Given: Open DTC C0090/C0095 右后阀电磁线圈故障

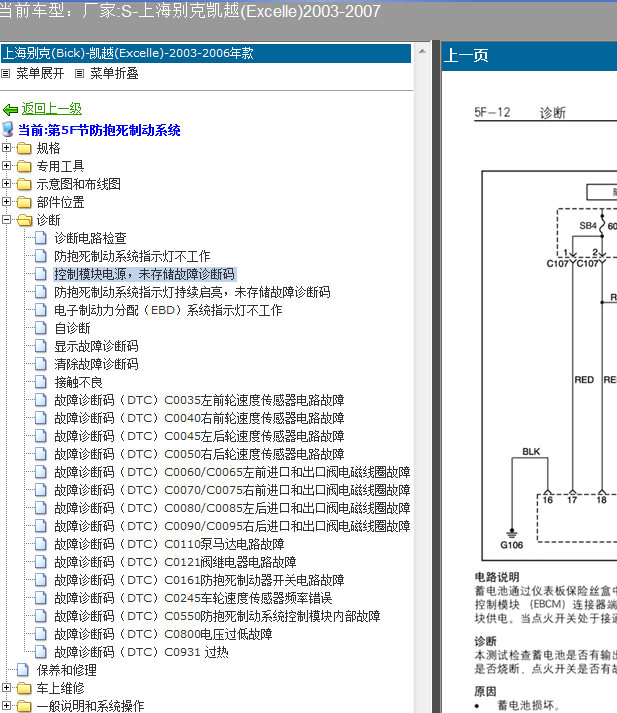Looking at the screenshot, I should [232, 526].
